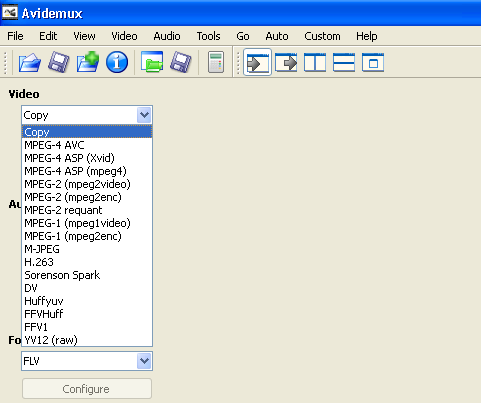The width and height of the screenshot is (481, 403).
Task: Choose MPEG-2 (mpeg2video) codec
Action: [x=87, y=184]
